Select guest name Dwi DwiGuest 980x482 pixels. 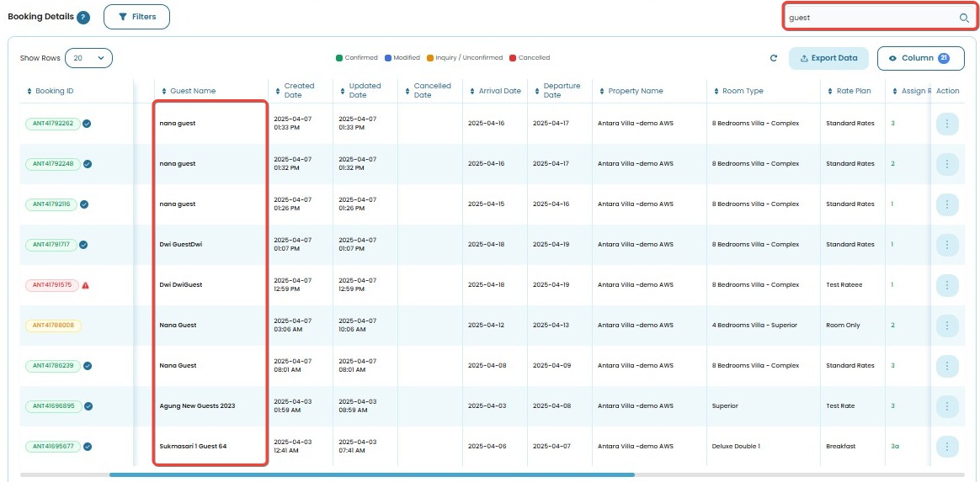point(181,285)
